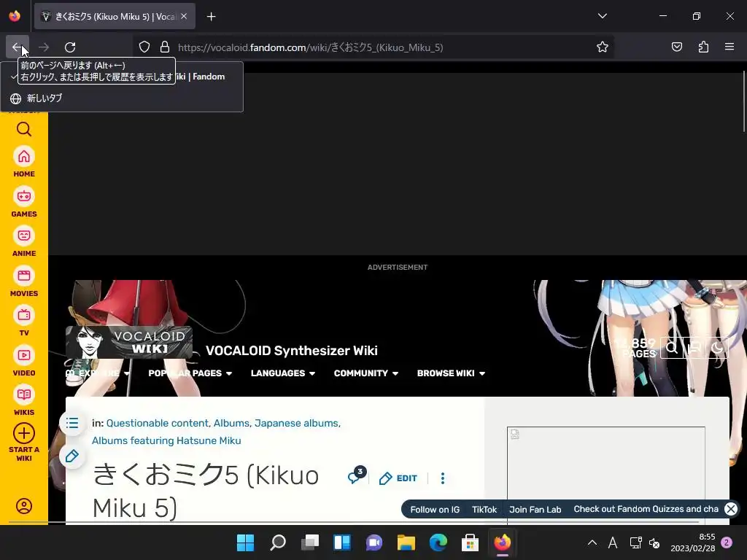Expand the POPULAR PAGES dropdown
This screenshot has height=560, width=747.
tap(190, 373)
